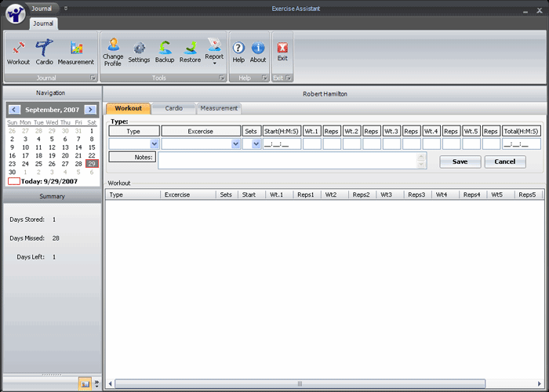549x392 pixels.
Task: Open the Help question icon
Action: pyautogui.click(x=238, y=48)
